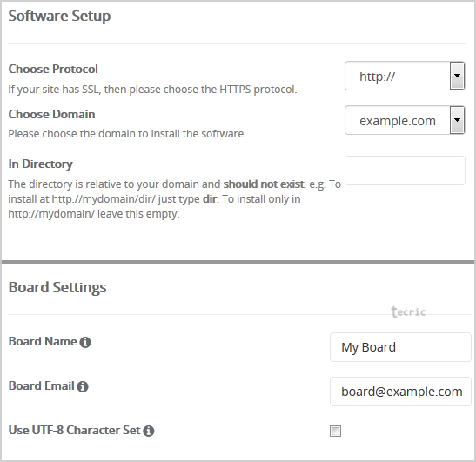This screenshot has width=476, height=462.
Task: Click the In Directory label
Action: click(40, 164)
